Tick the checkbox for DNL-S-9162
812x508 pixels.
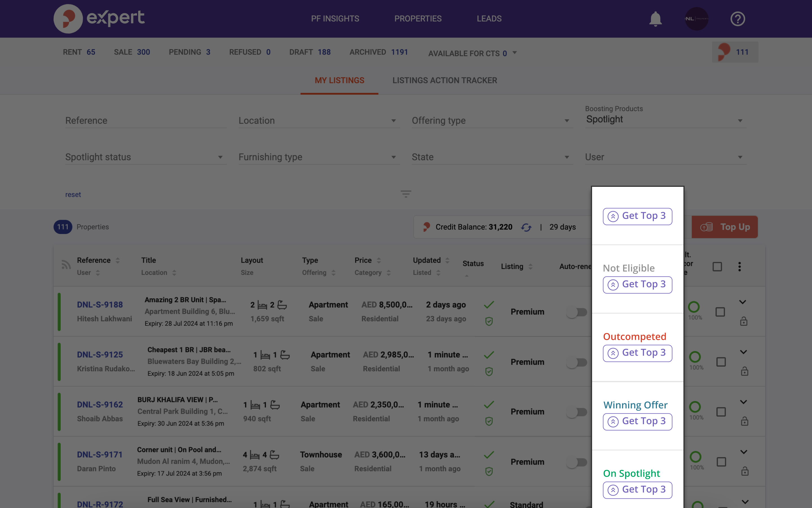[x=721, y=412]
